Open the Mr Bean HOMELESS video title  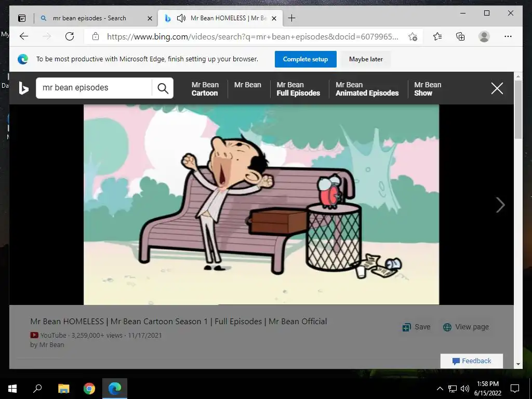click(x=179, y=321)
